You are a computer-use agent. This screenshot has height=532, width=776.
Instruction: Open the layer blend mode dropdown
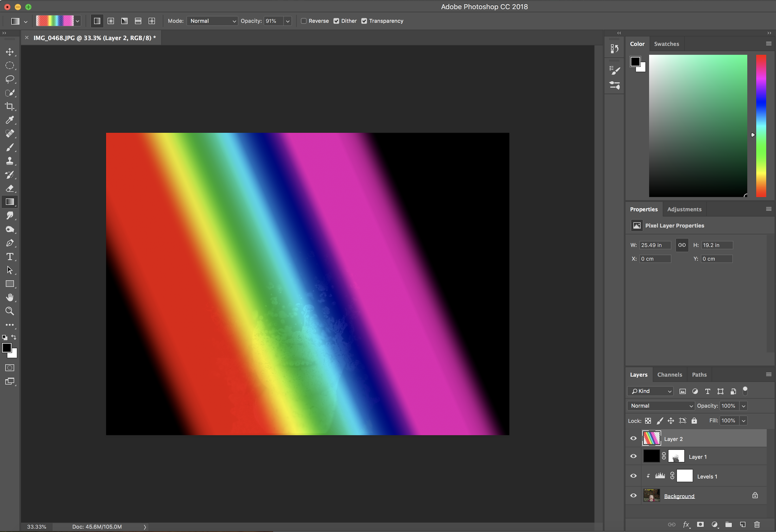pos(661,406)
